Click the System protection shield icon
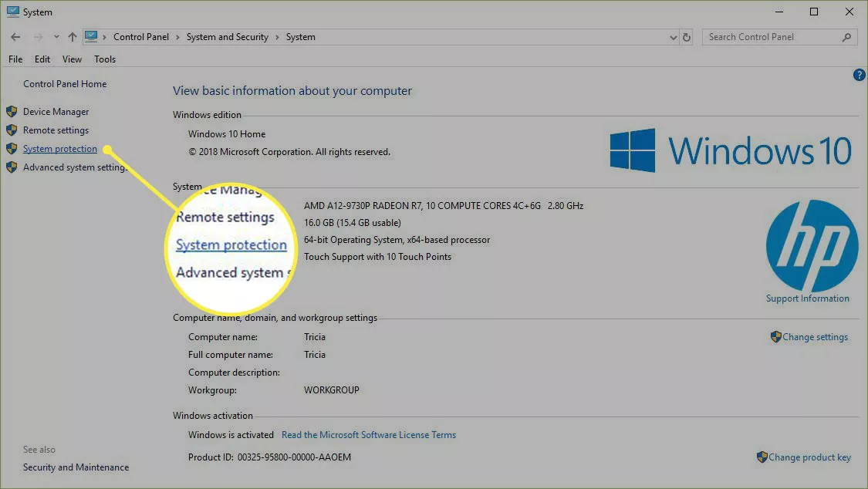The height and width of the screenshot is (489, 868). coord(12,149)
